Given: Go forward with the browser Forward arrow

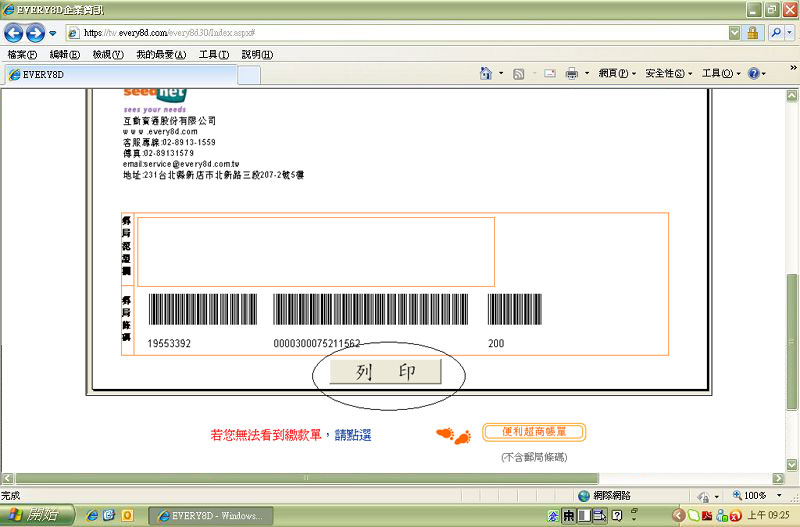Looking at the screenshot, I should point(35,33).
